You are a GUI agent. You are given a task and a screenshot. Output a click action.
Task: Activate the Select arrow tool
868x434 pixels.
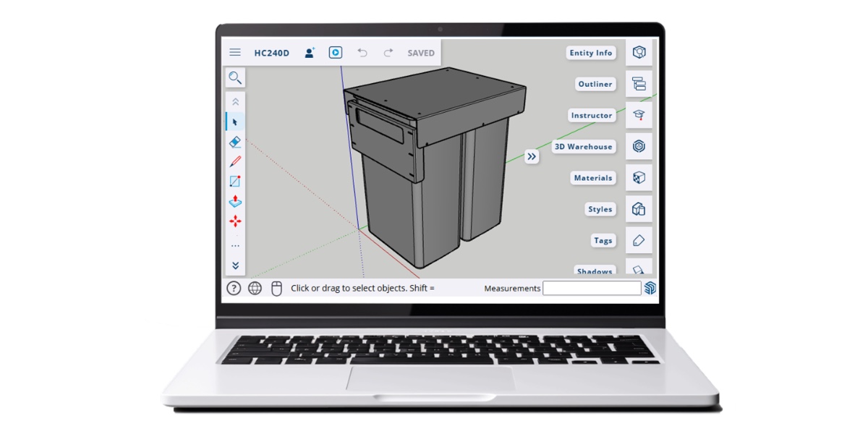coord(235,122)
